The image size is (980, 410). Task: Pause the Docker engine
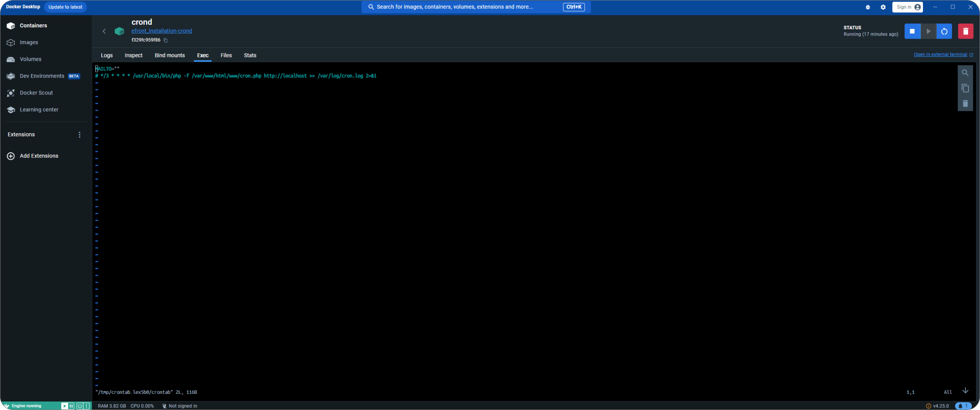point(71,406)
